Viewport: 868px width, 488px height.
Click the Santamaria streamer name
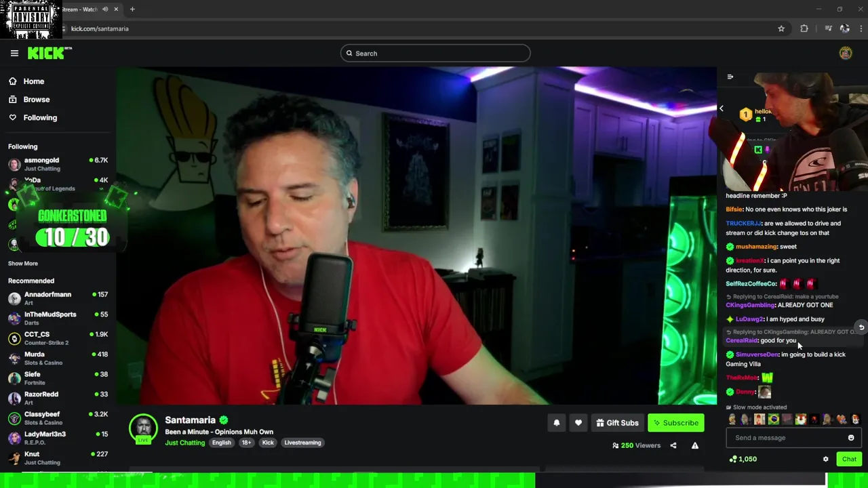[x=190, y=420]
